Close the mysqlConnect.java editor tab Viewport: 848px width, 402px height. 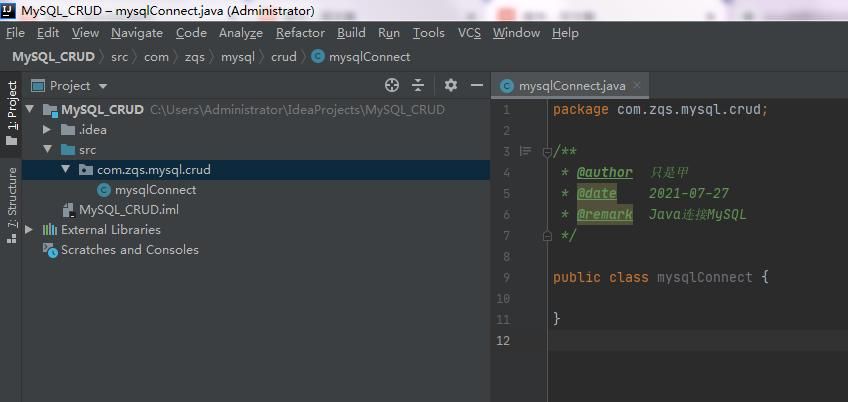tap(637, 86)
